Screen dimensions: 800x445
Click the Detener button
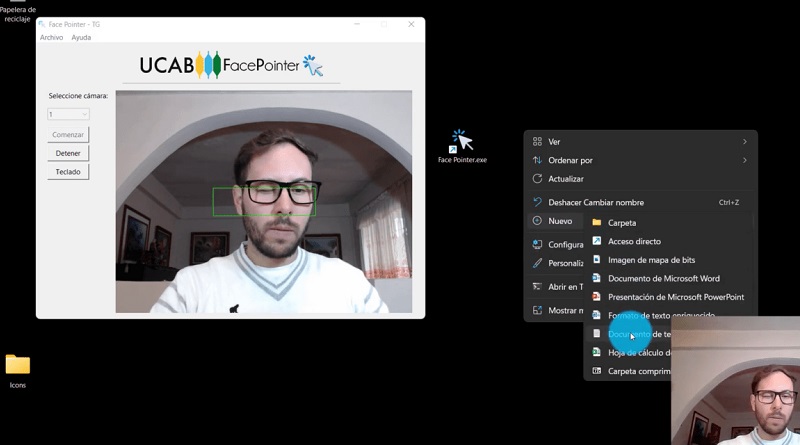68,153
